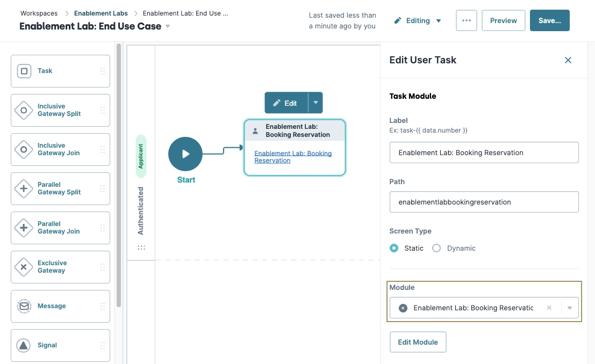Select the Dynamic screen type
Image resolution: width=595 pixels, height=364 pixels.
[x=436, y=248]
